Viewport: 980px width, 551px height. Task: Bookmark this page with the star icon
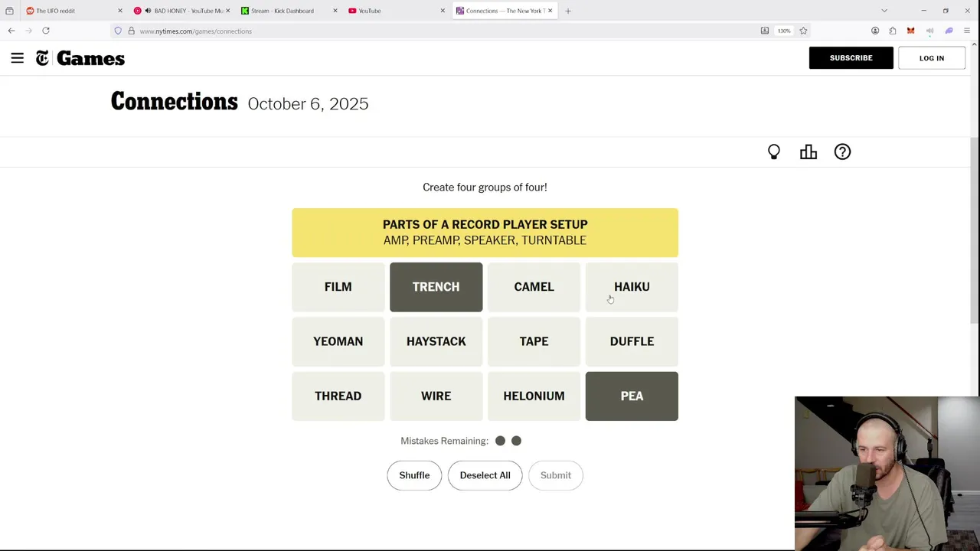coord(803,31)
